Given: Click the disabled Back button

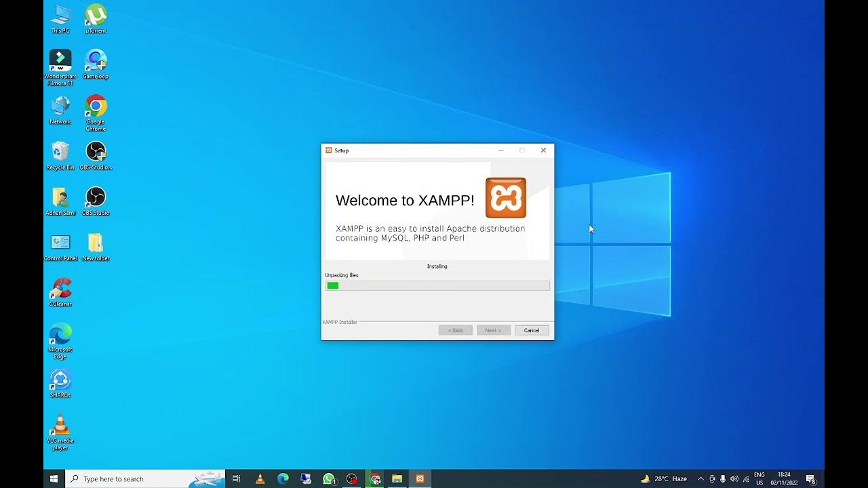Looking at the screenshot, I should pyautogui.click(x=456, y=330).
